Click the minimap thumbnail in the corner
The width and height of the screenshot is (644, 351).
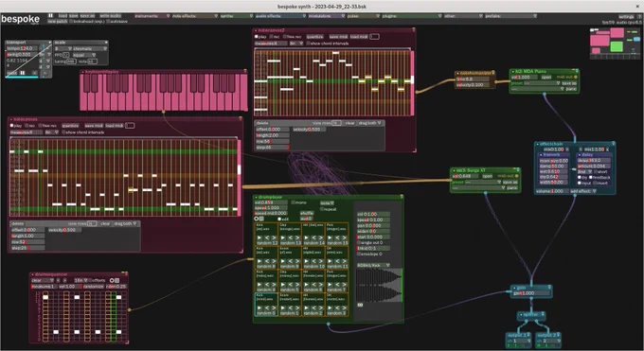pos(615,44)
